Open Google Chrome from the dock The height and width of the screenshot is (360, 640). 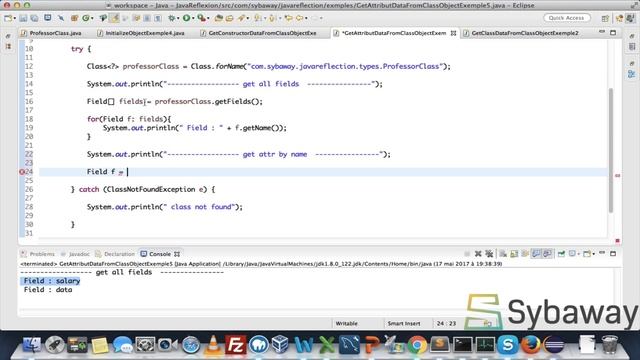[x=417, y=346]
